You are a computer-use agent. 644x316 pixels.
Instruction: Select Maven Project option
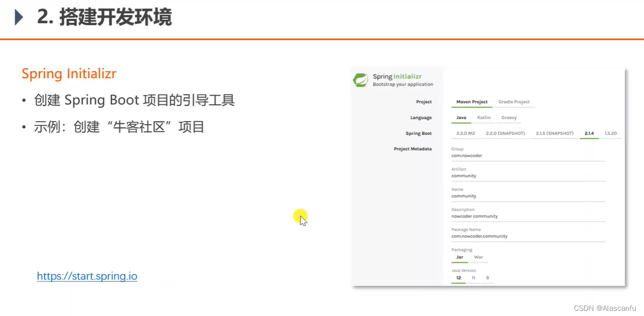click(472, 102)
